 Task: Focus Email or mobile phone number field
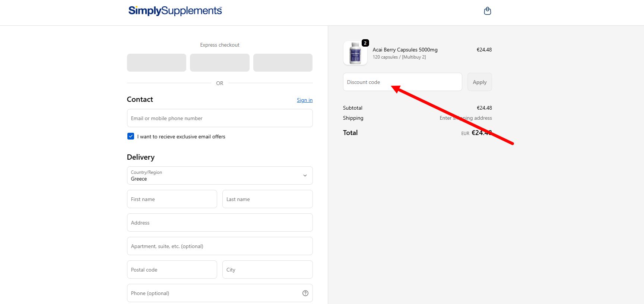(x=220, y=118)
